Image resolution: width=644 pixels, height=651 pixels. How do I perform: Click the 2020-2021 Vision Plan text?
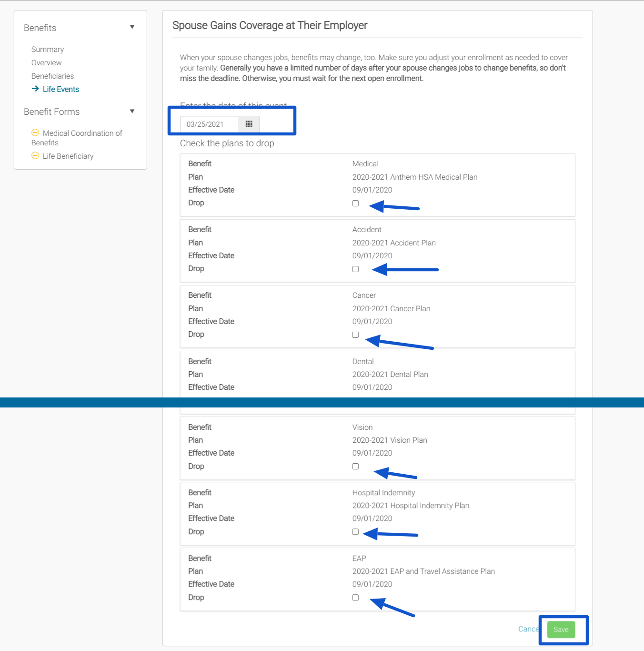tap(390, 440)
